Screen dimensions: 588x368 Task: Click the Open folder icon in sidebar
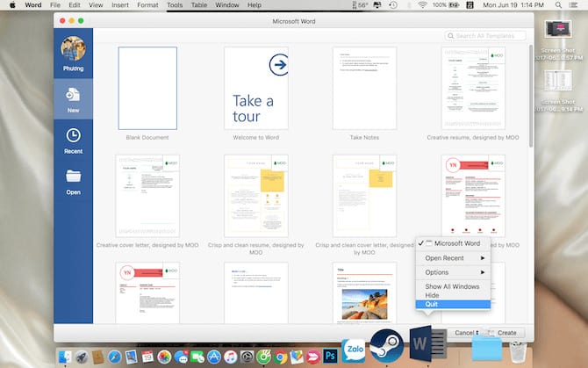[x=73, y=180]
